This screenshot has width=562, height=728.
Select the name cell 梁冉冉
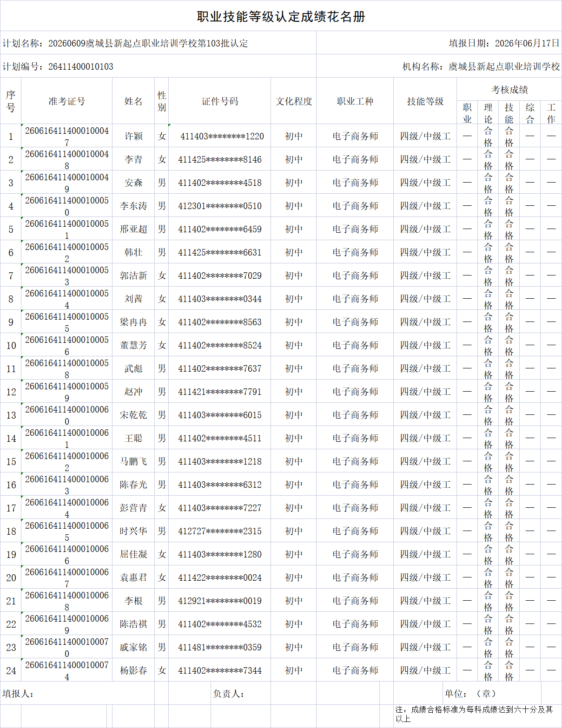point(133,322)
